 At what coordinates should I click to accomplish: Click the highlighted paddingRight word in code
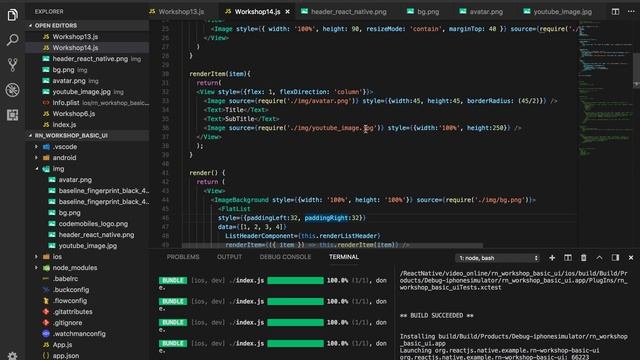tap(326, 218)
